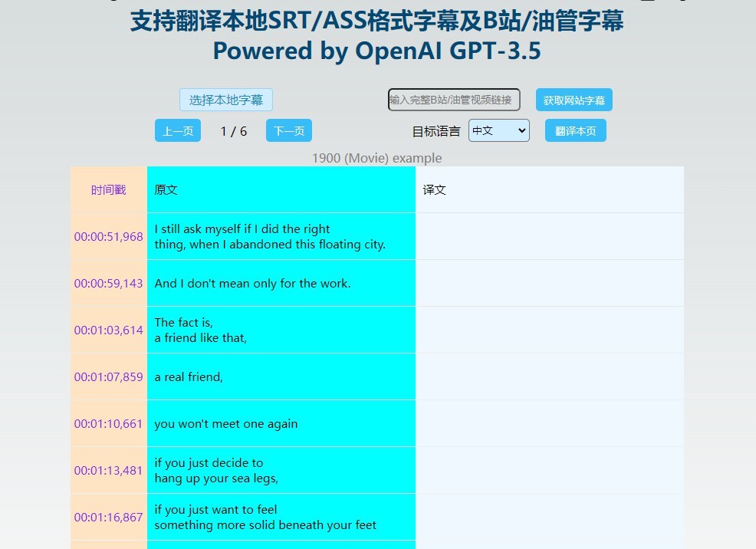Click the "1900 (Movie) example" caption

376,158
